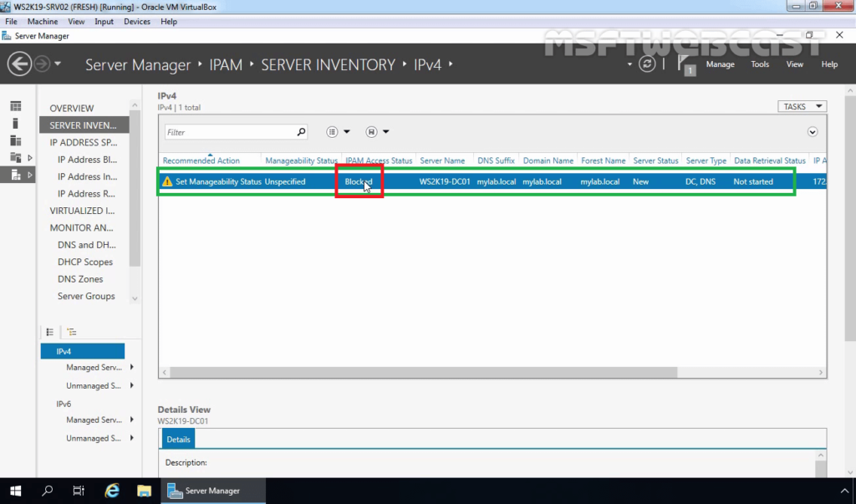The height and width of the screenshot is (504, 856).
Task: Open the View menu in Server Manager
Action: click(794, 64)
